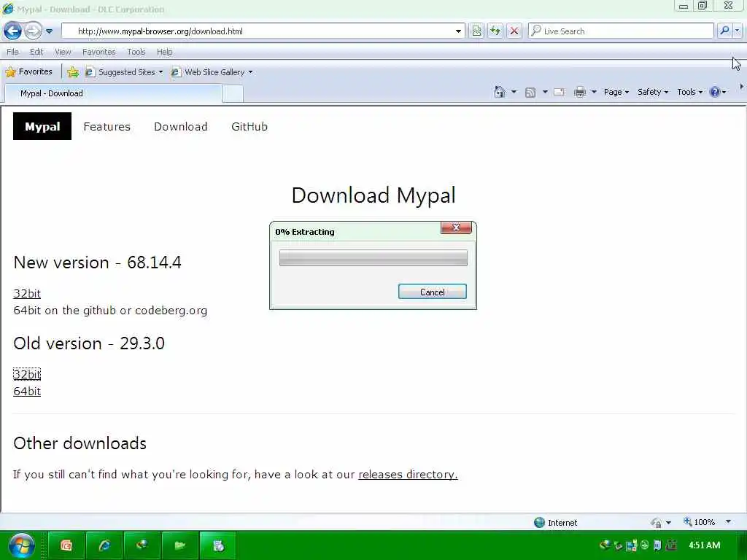Click the 100% zoom level button
Screen dimensions: 747x560
click(700, 522)
